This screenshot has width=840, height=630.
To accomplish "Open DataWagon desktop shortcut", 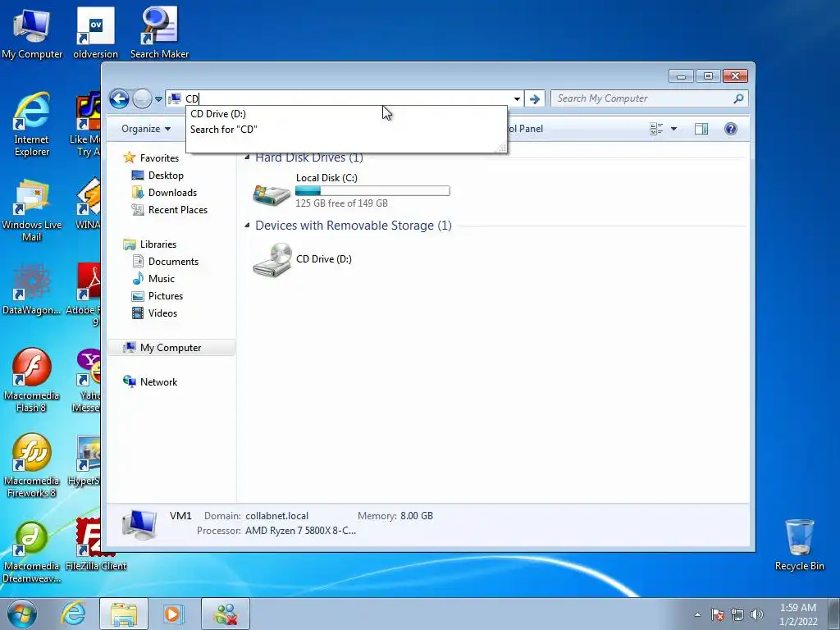I will click(32, 290).
